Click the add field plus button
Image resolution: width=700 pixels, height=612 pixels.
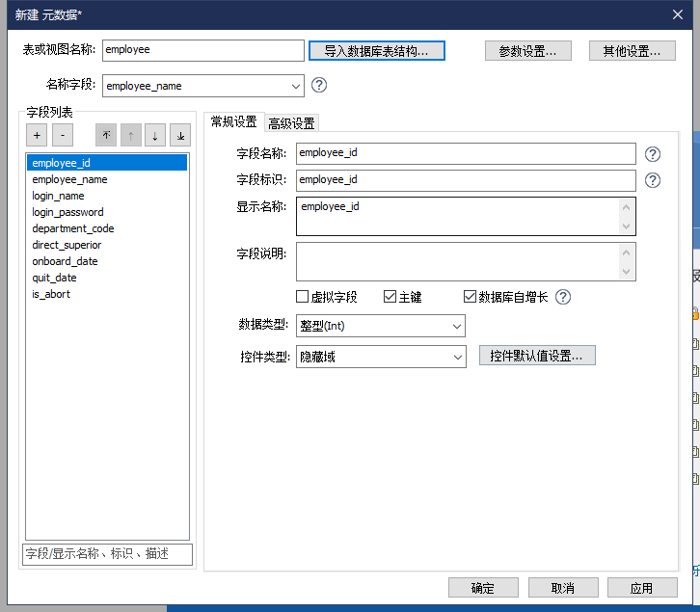[37, 136]
